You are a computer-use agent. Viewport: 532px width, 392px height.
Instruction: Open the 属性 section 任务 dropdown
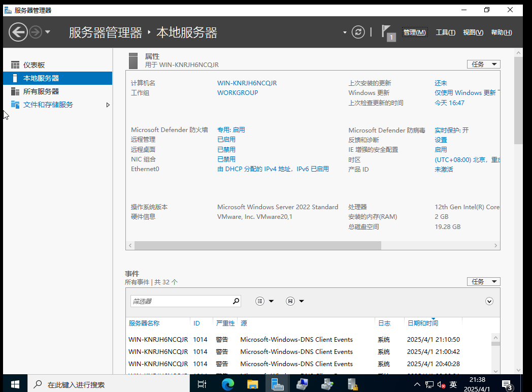point(483,64)
